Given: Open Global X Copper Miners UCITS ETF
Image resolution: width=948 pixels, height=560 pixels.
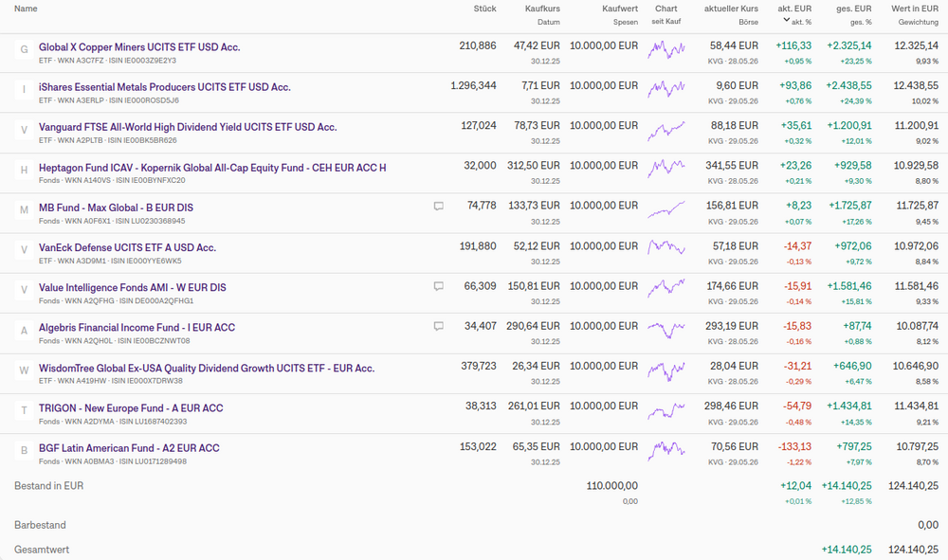Looking at the screenshot, I should 139,47.
